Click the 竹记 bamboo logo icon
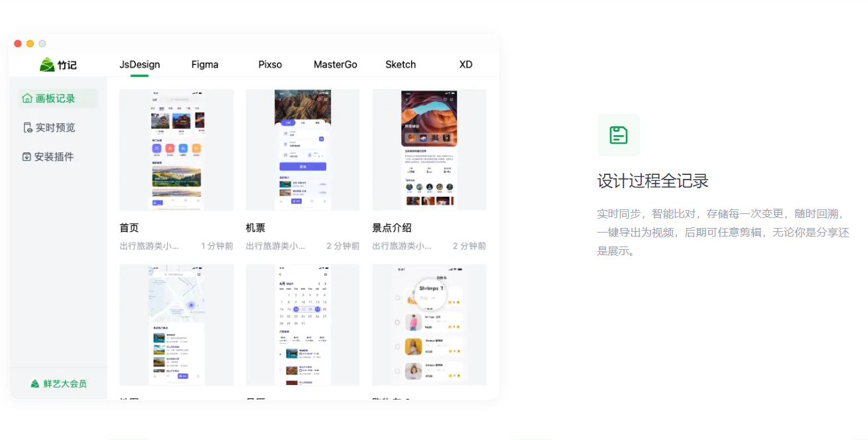 [47, 64]
